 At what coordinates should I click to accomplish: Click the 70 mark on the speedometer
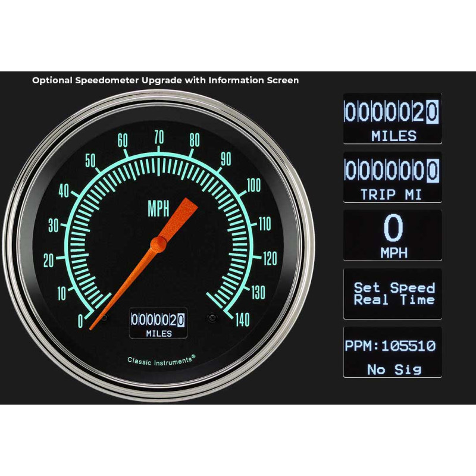(x=159, y=137)
